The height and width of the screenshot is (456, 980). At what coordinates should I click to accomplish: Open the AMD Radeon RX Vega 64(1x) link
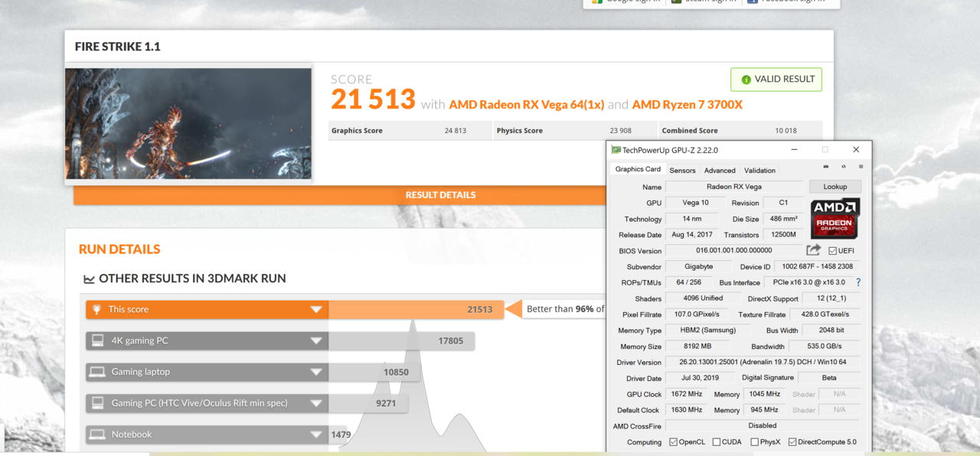pyautogui.click(x=527, y=105)
